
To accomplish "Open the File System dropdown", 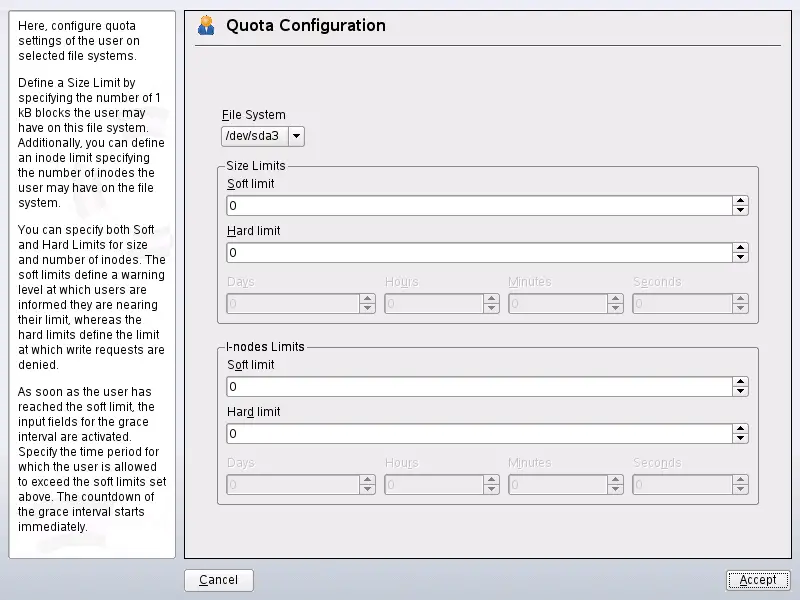I will pyautogui.click(x=262, y=135).
